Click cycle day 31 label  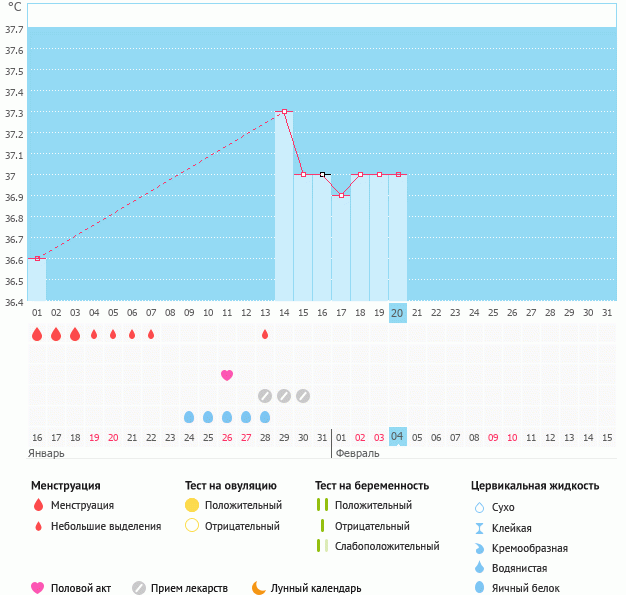607,313
